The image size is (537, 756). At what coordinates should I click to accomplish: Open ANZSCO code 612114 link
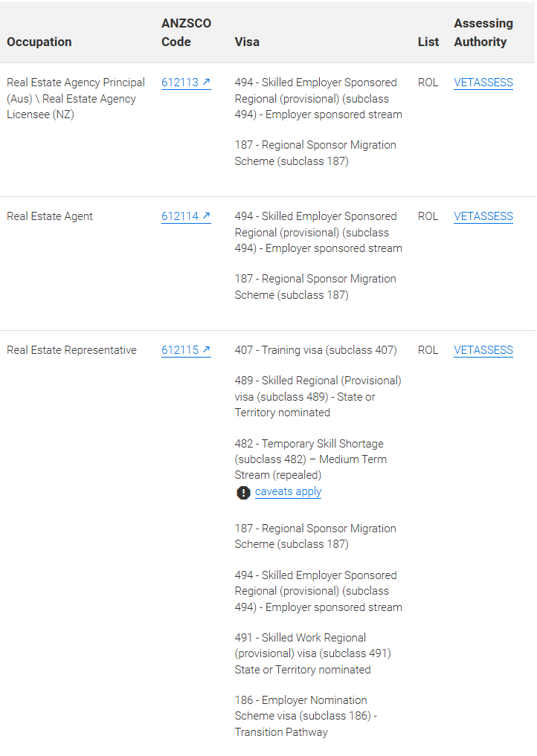click(186, 216)
